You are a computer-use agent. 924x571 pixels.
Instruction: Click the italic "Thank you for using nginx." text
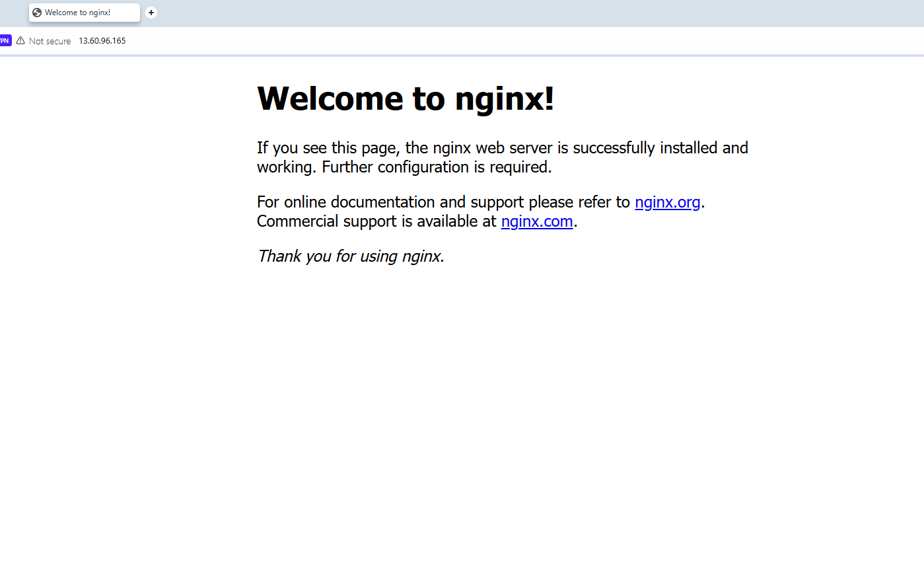351,256
